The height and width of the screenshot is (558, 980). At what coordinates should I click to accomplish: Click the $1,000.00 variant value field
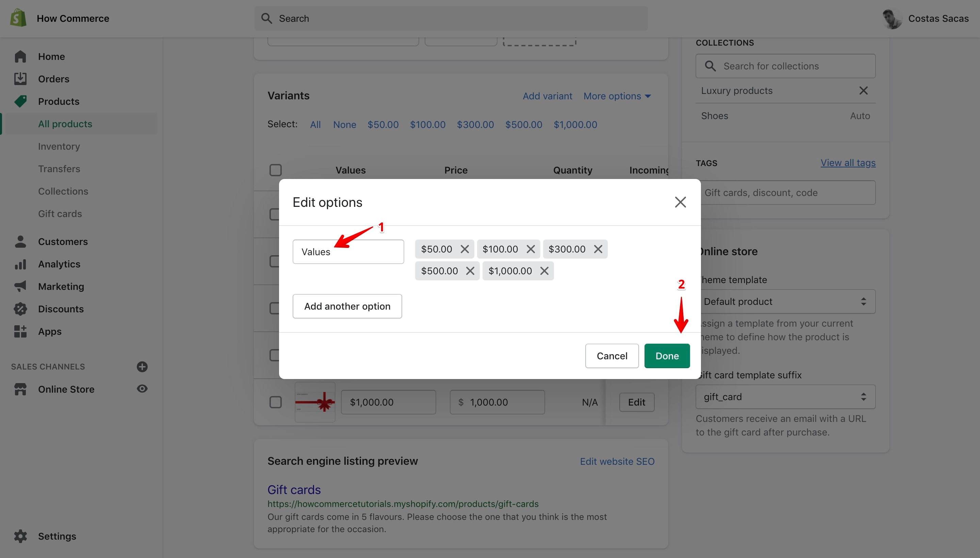pos(388,403)
